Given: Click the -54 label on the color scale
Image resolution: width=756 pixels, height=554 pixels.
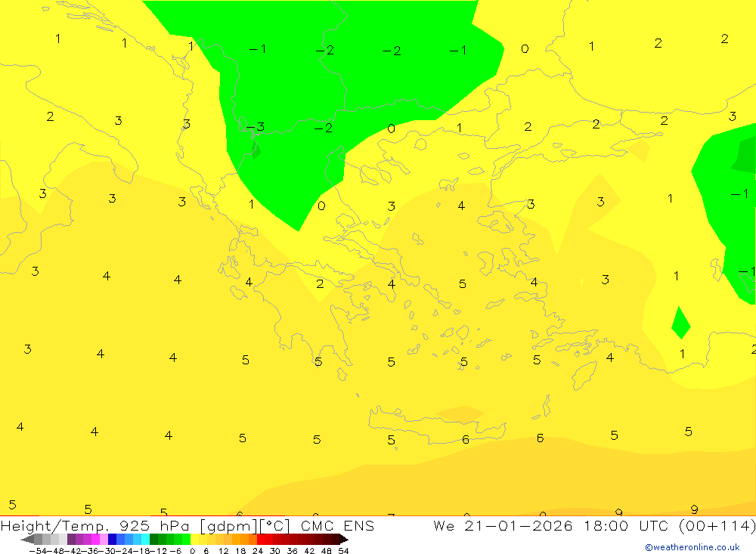Looking at the screenshot, I should pyautogui.click(x=39, y=551).
